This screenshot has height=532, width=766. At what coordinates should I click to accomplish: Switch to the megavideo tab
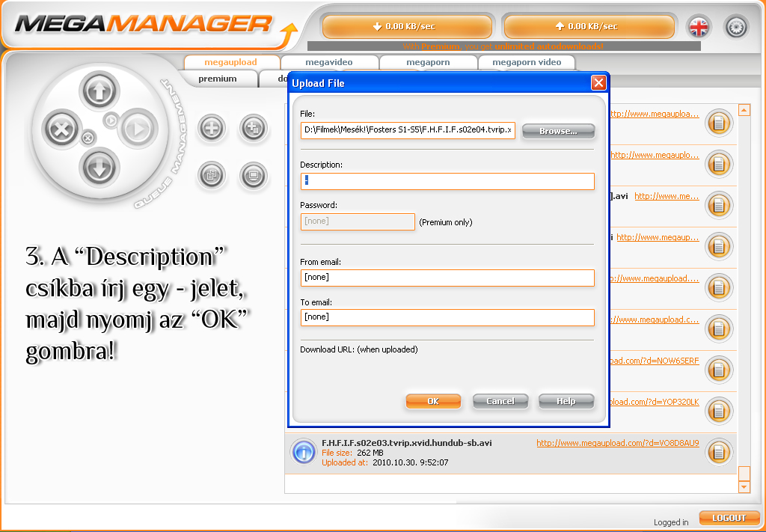point(329,62)
